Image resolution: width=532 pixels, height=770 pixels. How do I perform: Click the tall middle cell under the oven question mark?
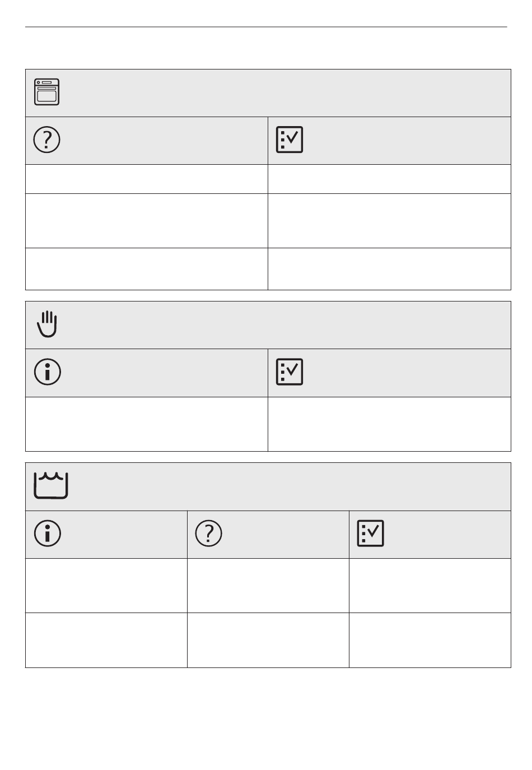pyautogui.click(x=147, y=221)
